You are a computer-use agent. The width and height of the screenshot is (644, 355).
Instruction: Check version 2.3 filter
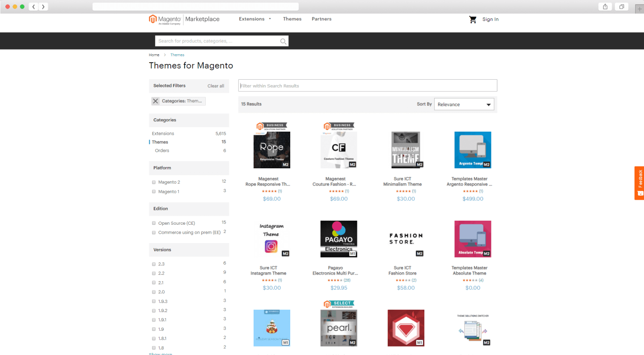coord(154,264)
